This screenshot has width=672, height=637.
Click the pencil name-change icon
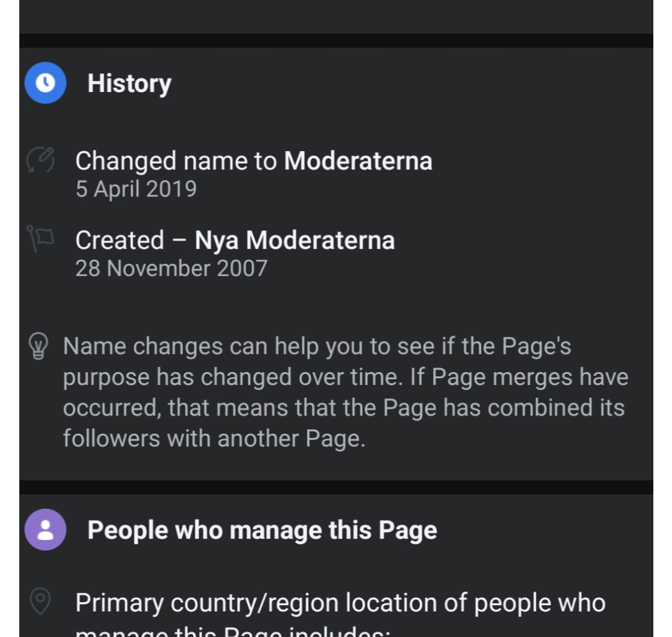point(40,160)
